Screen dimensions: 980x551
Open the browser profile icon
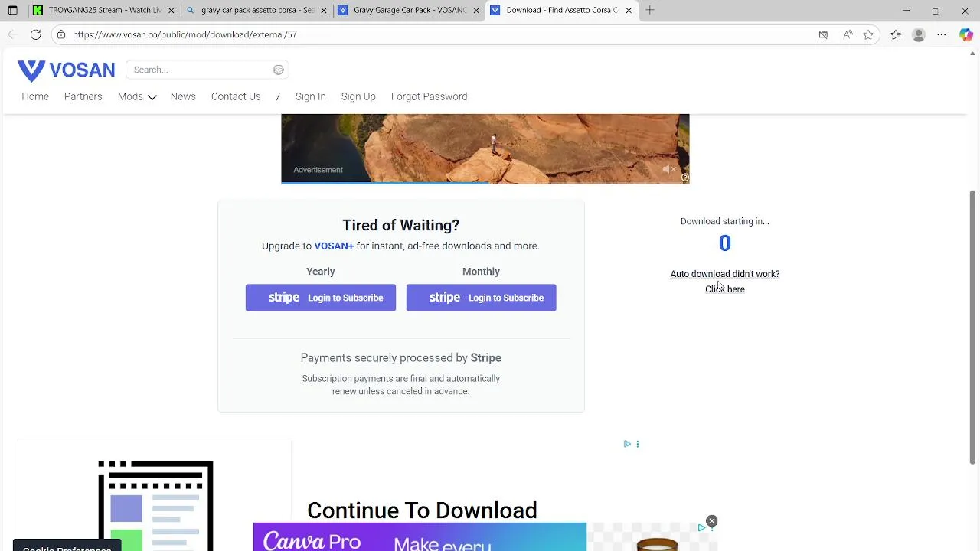click(919, 34)
